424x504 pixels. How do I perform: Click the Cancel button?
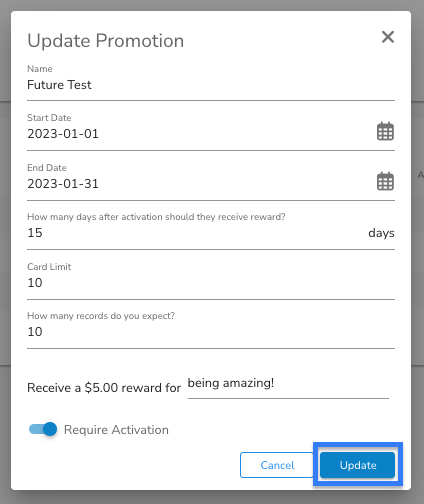277,465
